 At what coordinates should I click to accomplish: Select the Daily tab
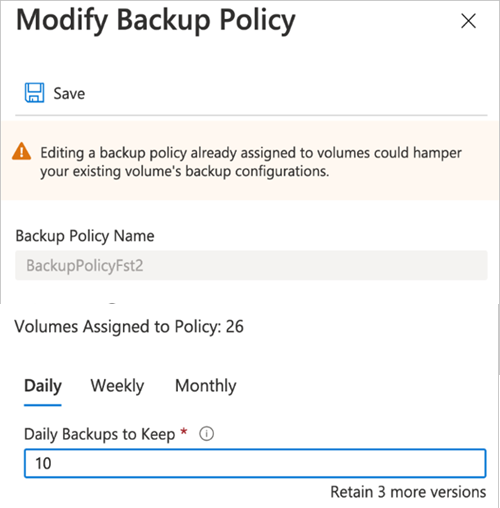pos(43,386)
